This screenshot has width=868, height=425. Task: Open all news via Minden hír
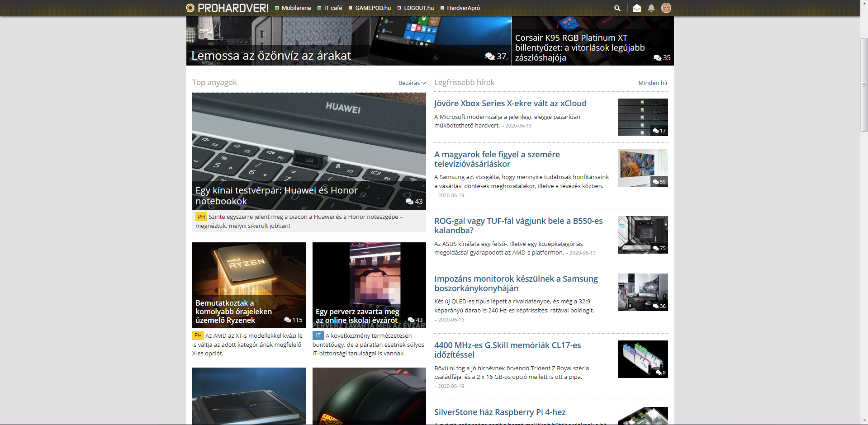coord(653,83)
